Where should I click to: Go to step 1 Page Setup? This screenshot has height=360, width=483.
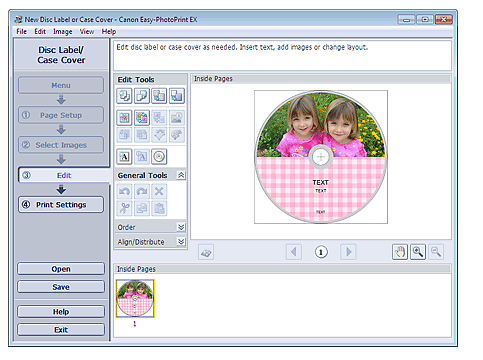tap(61, 115)
